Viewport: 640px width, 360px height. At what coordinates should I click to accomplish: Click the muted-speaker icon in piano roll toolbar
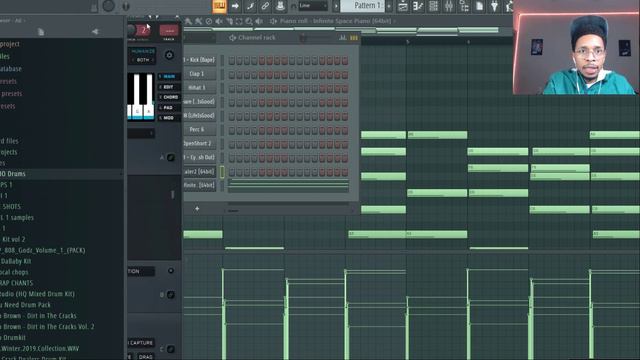[x=219, y=21]
